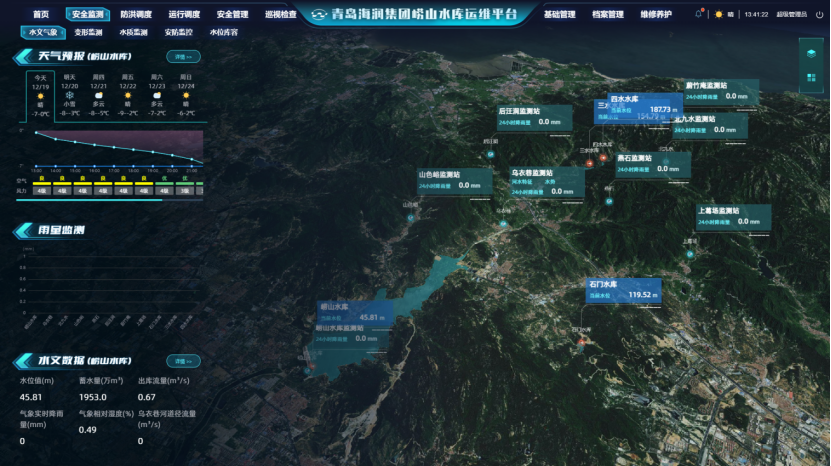Expand 天气预报 details with 详情 button
This screenshot has height=466, width=831.
(182, 57)
